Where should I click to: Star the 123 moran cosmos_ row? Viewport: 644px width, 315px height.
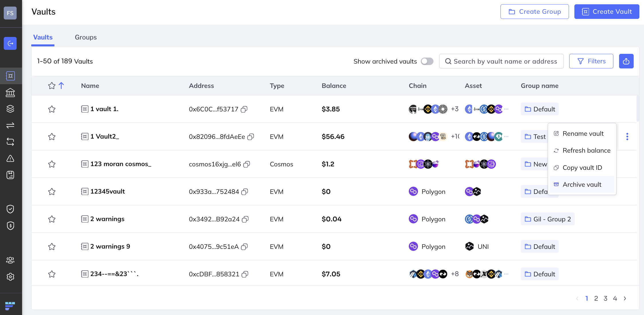pyautogui.click(x=52, y=164)
